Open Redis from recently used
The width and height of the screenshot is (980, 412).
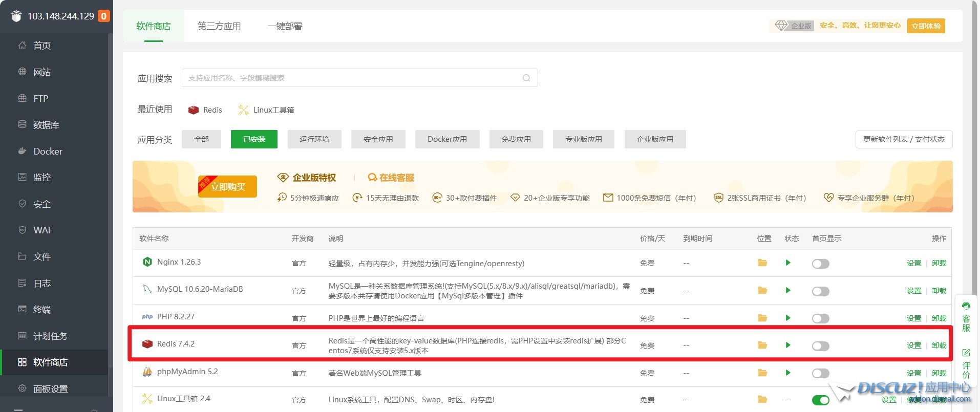[x=205, y=110]
